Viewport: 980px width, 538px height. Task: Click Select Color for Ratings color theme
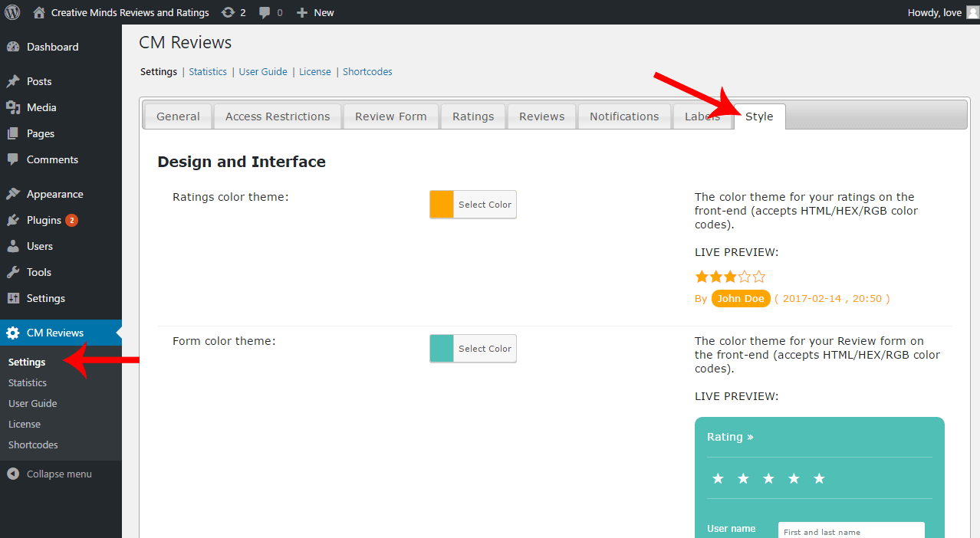pos(485,205)
